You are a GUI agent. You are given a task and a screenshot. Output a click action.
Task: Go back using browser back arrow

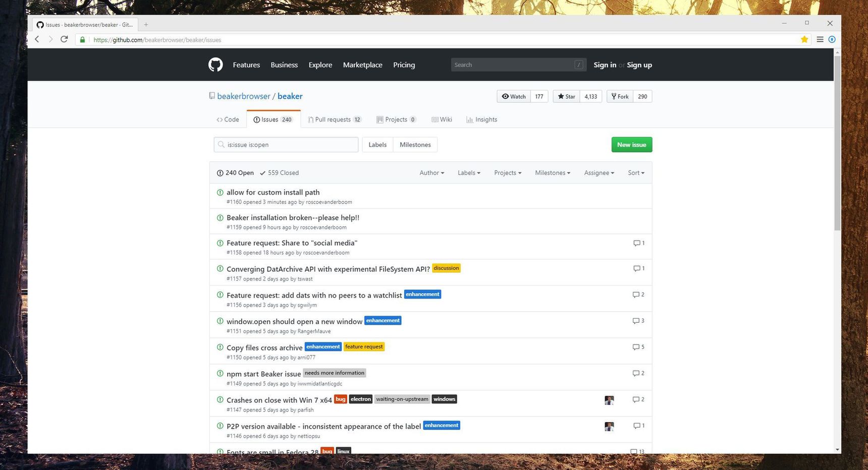click(x=37, y=39)
